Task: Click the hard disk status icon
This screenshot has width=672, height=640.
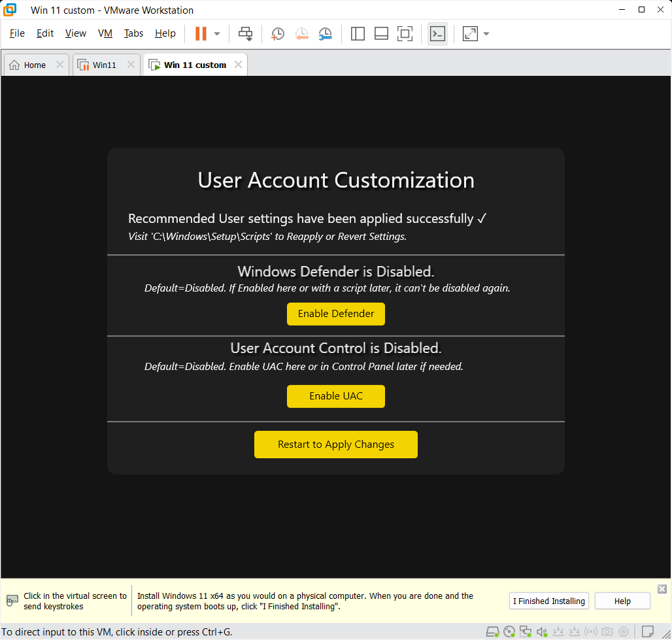Action: pyautogui.click(x=492, y=632)
